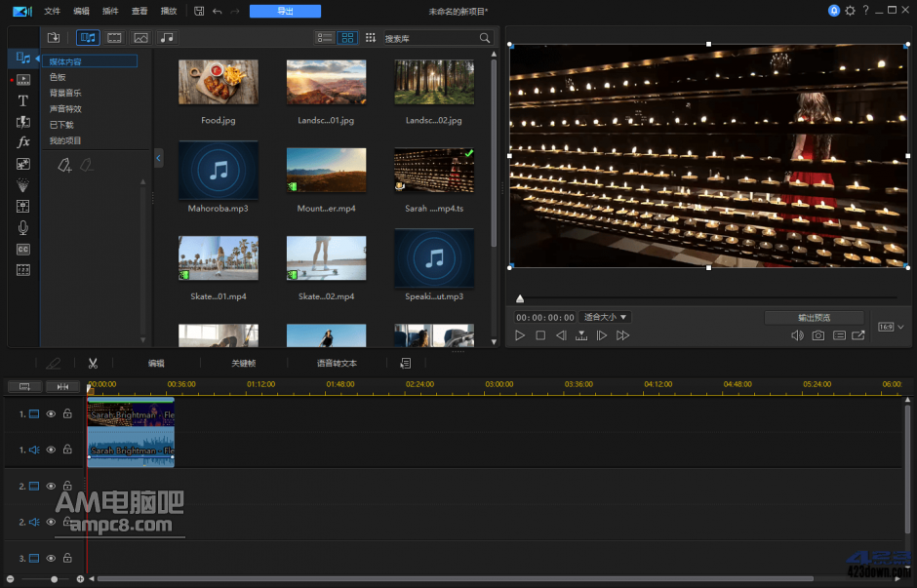Viewport: 917px width, 588px height.
Task: Open the 查看 menu
Action: tap(140, 11)
